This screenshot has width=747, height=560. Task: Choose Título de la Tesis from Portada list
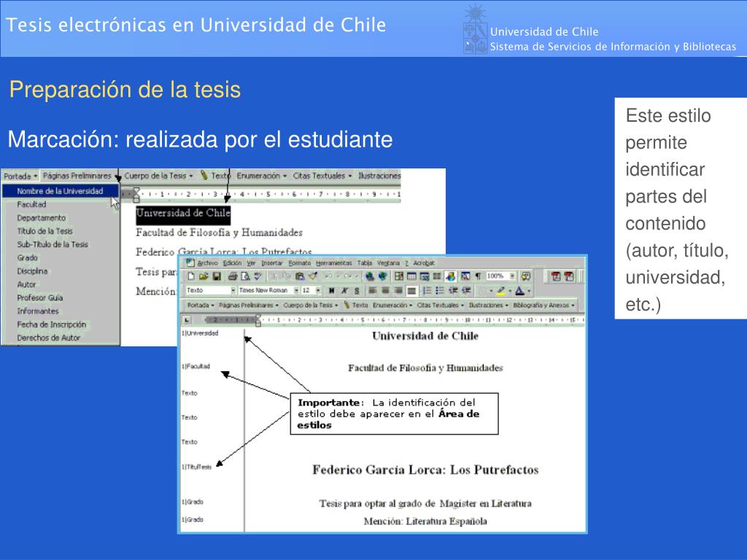coord(44,231)
